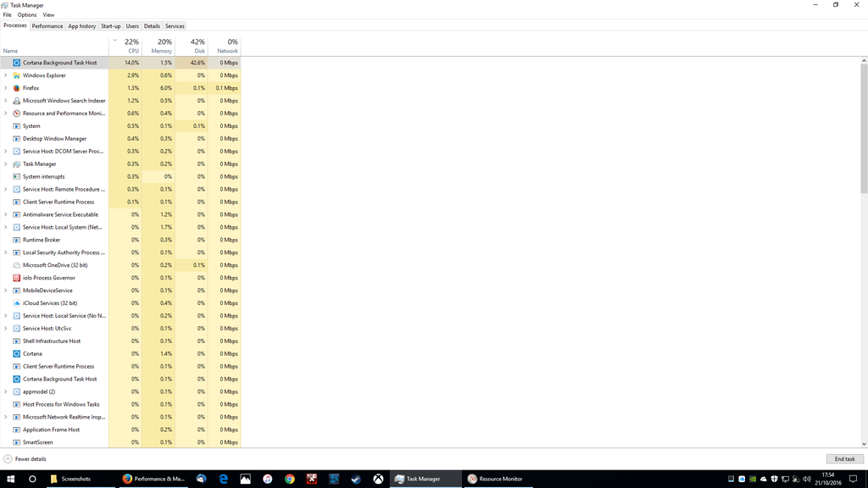Select the Desktop Window Manager process row
Screen dimensions: 868x488
pyautogui.click(x=120, y=139)
